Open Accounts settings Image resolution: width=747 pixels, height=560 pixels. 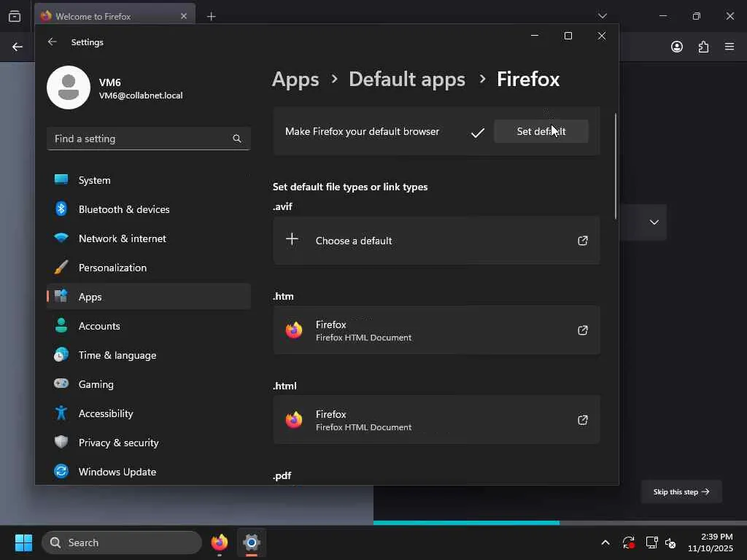[x=149, y=326]
